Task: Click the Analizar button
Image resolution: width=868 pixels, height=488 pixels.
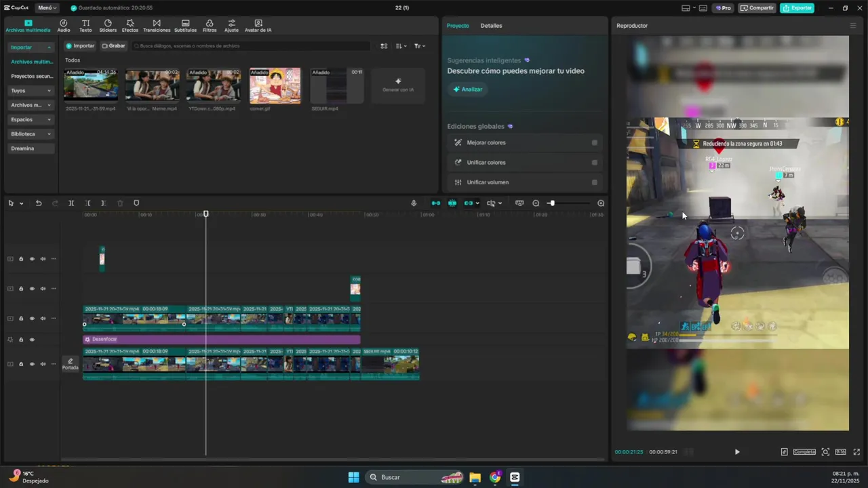Action: tap(468, 89)
